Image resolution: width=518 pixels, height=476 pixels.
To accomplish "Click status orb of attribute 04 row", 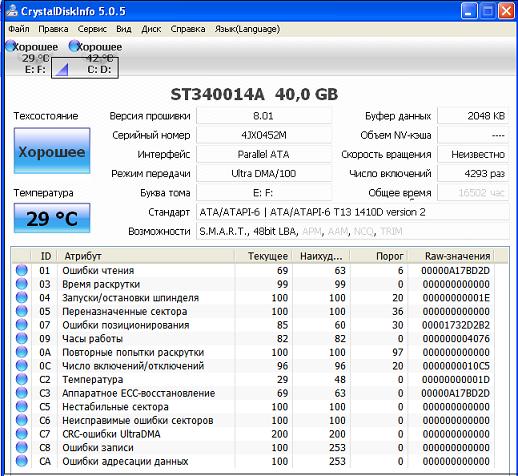I will pyautogui.click(x=22, y=297).
